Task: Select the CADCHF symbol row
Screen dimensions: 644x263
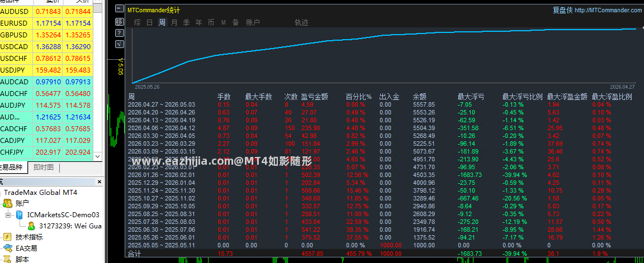Action: (46, 129)
